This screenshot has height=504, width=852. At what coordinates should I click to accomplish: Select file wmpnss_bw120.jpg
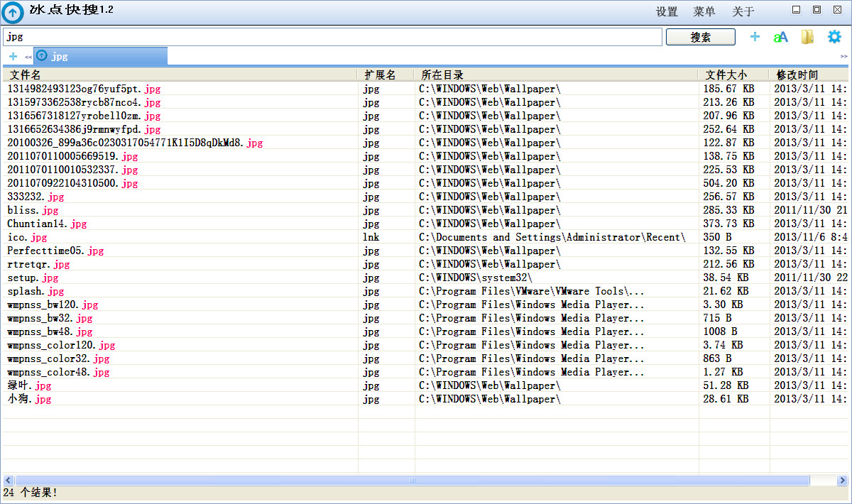pos(53,305)
